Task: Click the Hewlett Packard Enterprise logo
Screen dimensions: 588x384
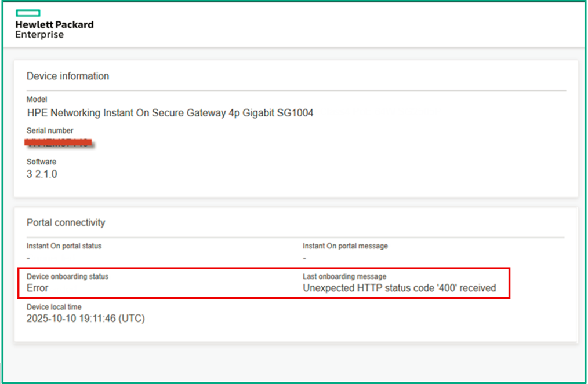Action: pos(55,24)
